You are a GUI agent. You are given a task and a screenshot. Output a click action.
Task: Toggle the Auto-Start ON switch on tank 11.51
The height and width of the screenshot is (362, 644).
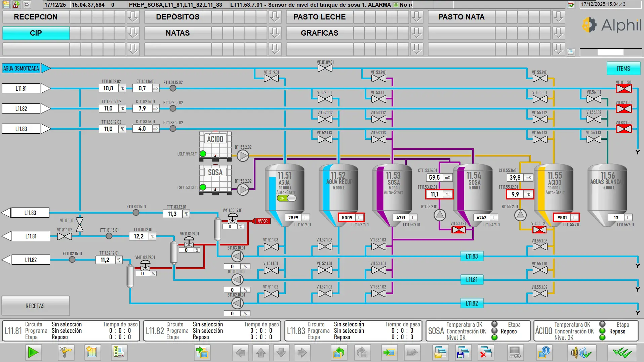(x=286, y=198)
